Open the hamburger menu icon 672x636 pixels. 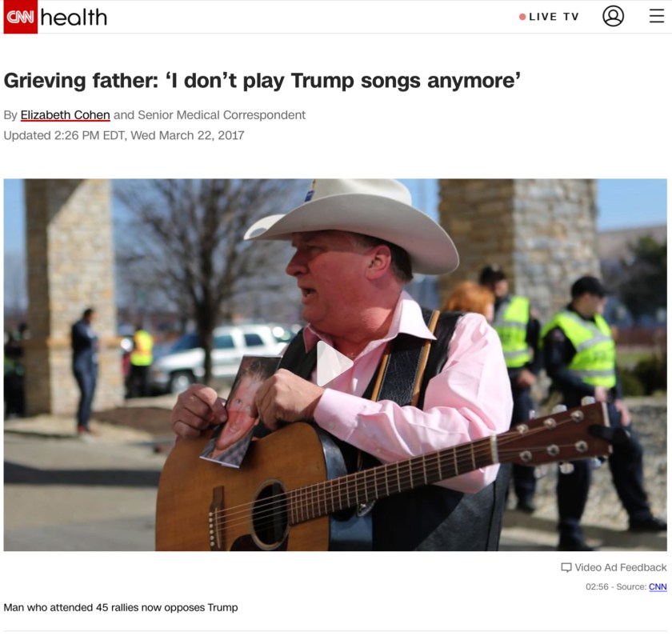click(x=657, y=16)
